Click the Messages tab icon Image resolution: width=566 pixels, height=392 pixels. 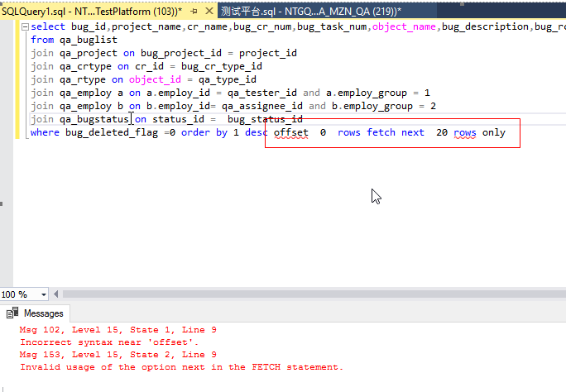click(12, 313)
